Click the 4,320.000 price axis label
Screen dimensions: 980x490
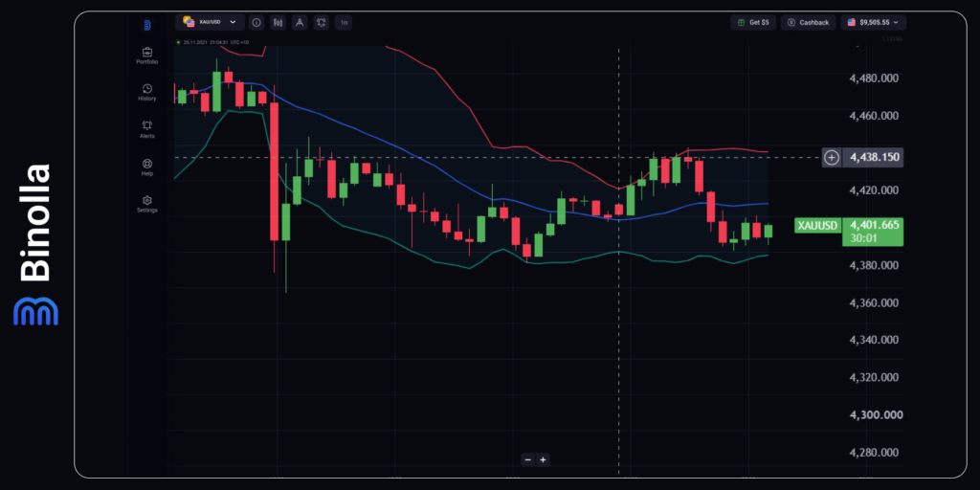tap(875, 377)
